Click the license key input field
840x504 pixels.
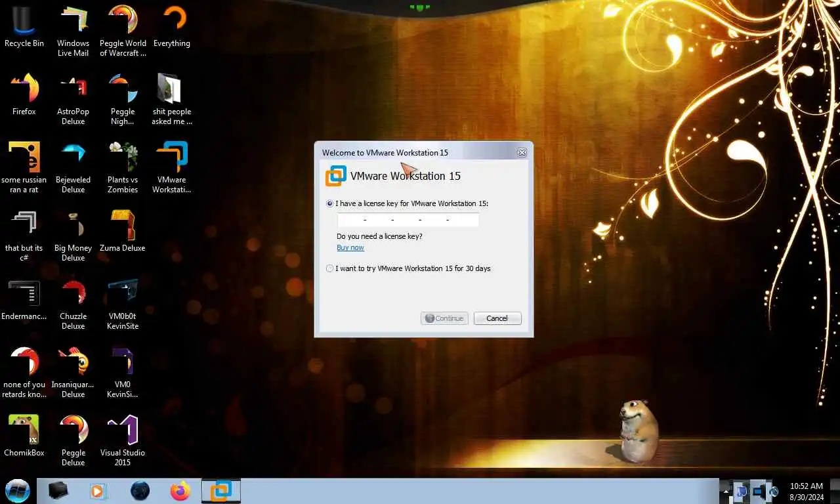click(408, 220)
